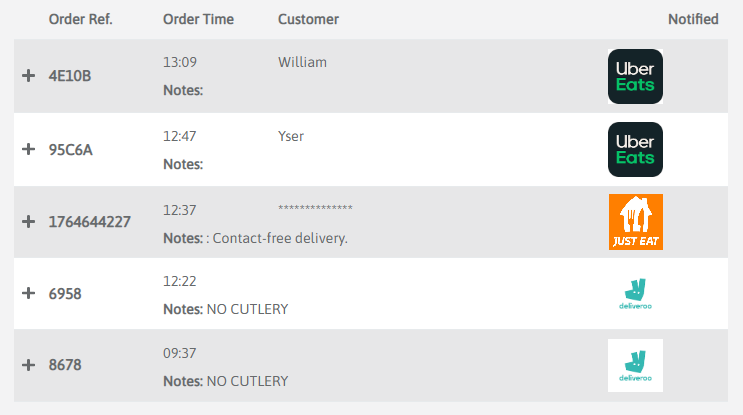Click Uber Eats logo on order 4E10B
Screen dimensions: 743x415
point(635,77)
